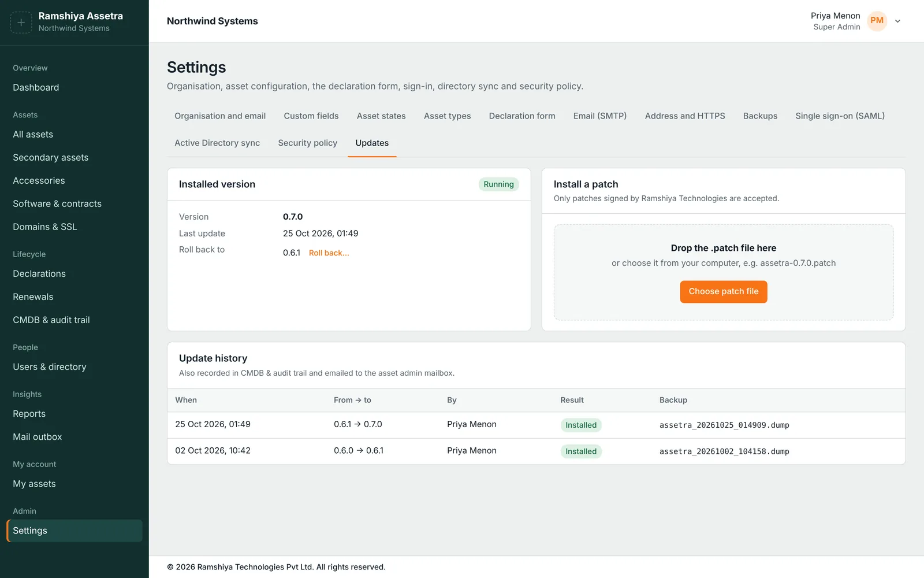The image size is (924, 578).
Task: Click the Ramshiya Assetra logo icon
Action: tap(21, 23)
